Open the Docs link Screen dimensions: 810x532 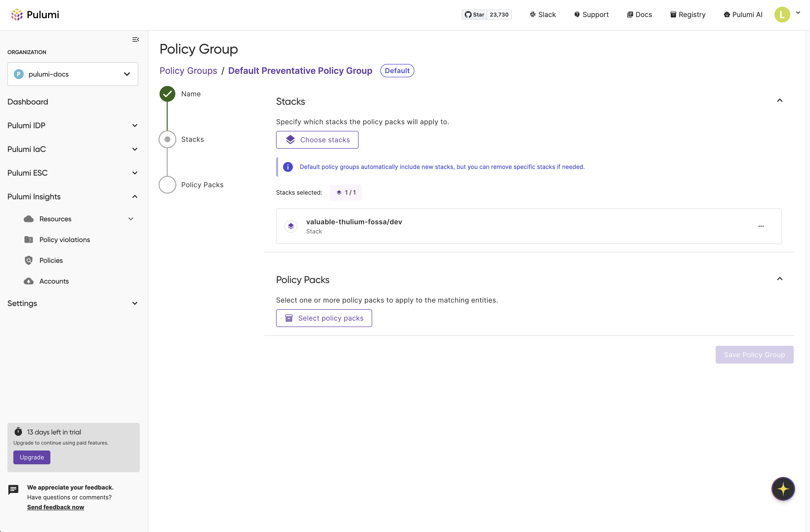[640, 15]
